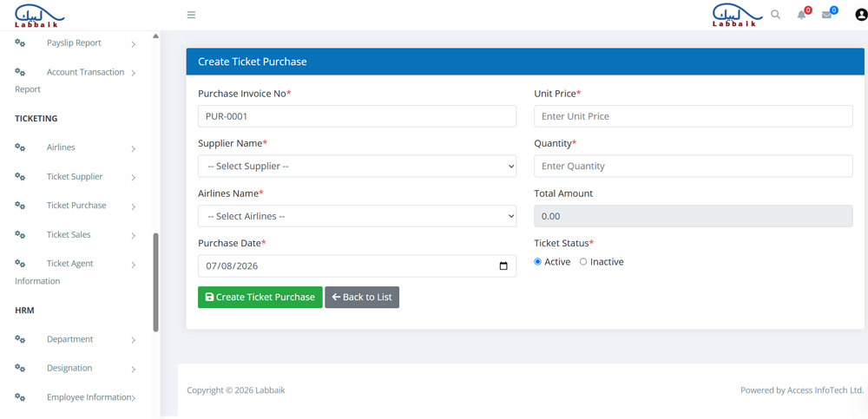
Task: Open the user profile avatar icon
Action: tap(861, 15)
